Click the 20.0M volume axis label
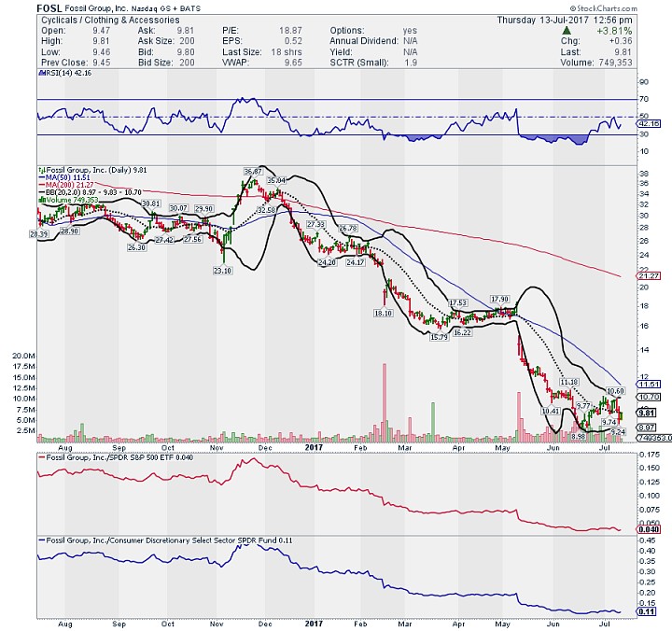Screen dimensions: 672x631 pos(23,356)
